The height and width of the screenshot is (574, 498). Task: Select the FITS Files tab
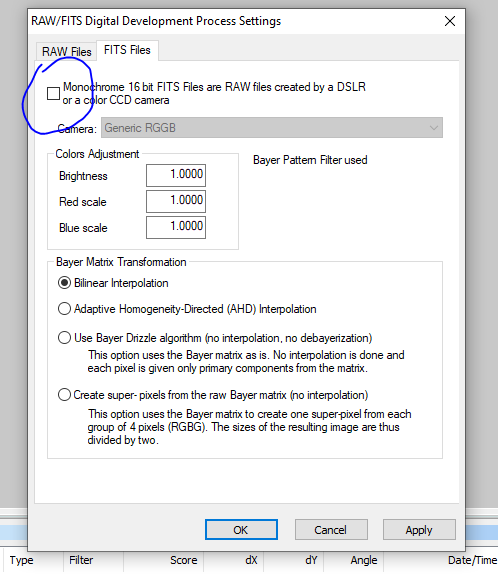point(127,50)
